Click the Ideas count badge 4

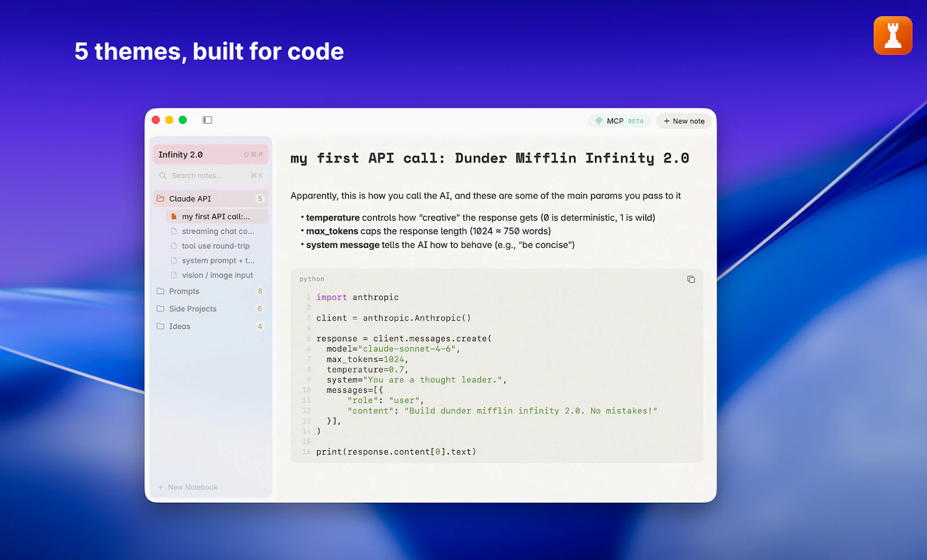[x=260, y=326]
